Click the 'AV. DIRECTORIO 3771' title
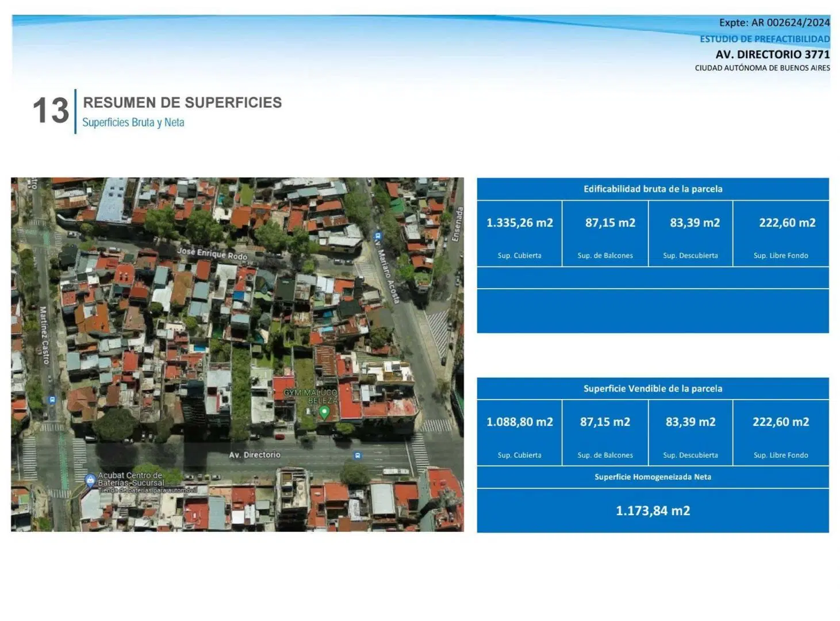 tap(773, 54)
